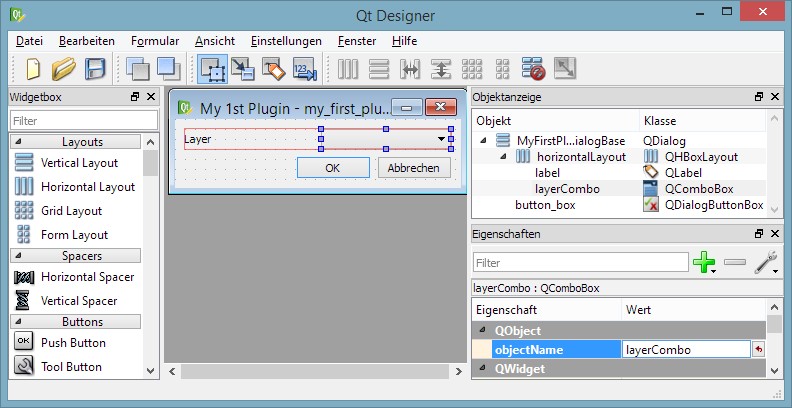Apply Lay Out in Grid icon

(472, 69)
